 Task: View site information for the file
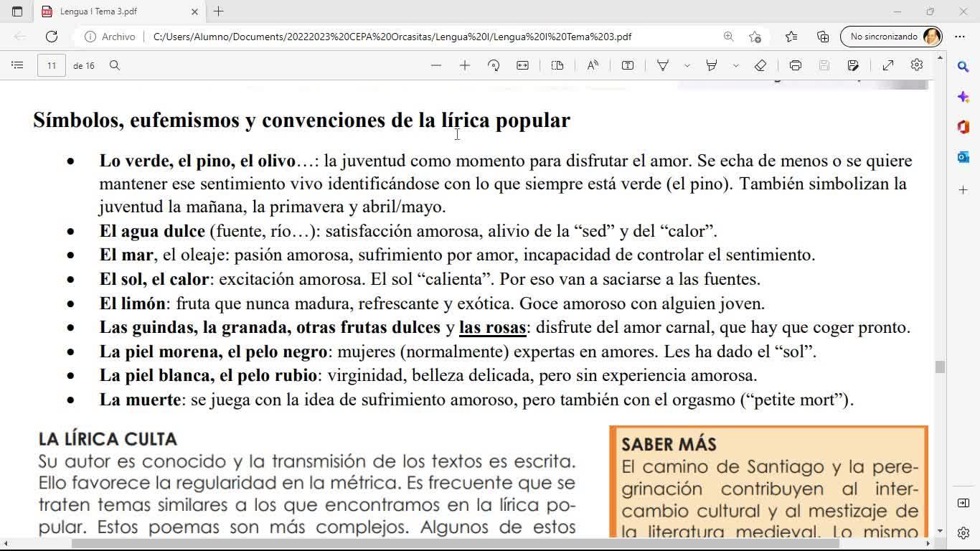pyautogui.click(x=109, y=37)
